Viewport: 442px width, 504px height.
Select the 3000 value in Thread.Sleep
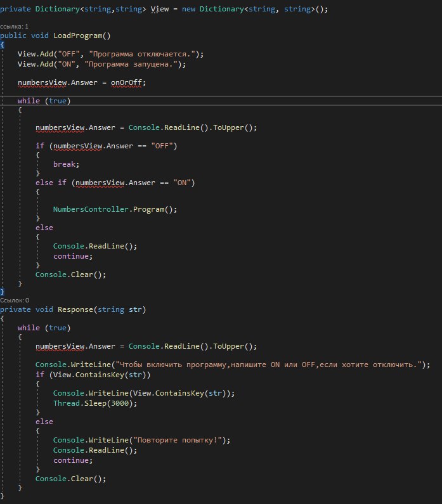tap(120, 403)
